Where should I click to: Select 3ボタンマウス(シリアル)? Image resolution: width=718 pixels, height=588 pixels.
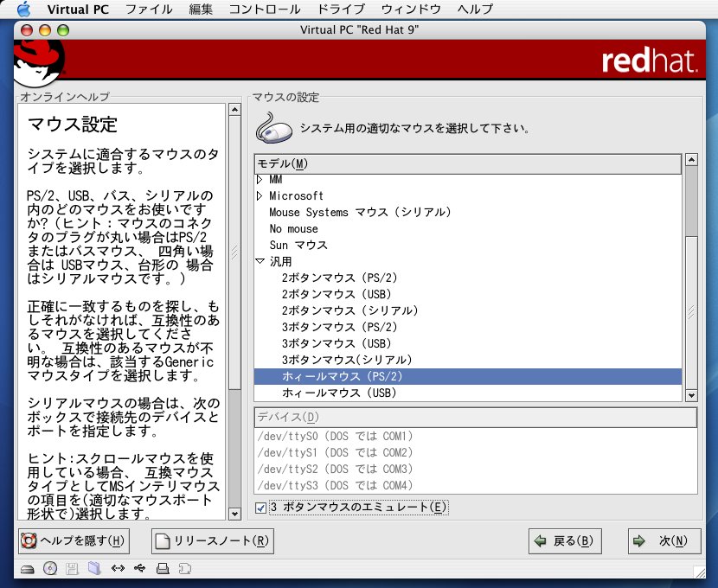tap(467, 360)
